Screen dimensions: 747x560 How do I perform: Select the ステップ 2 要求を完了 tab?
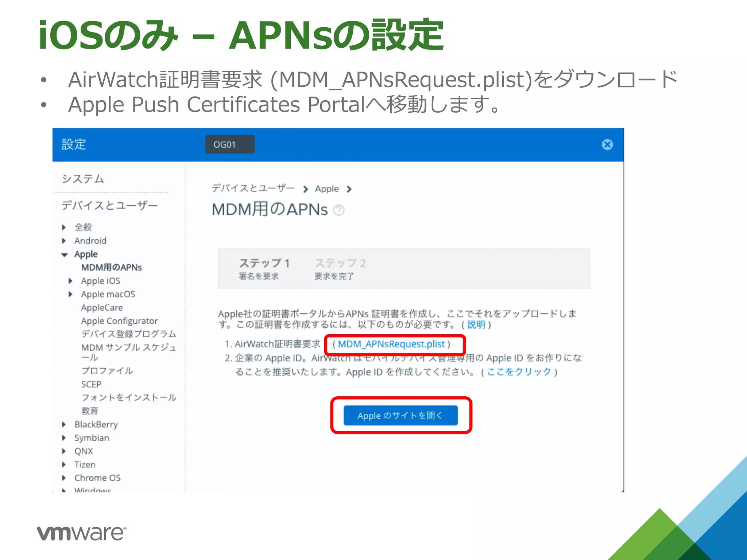pyautogui.click(x=340, y=269)
